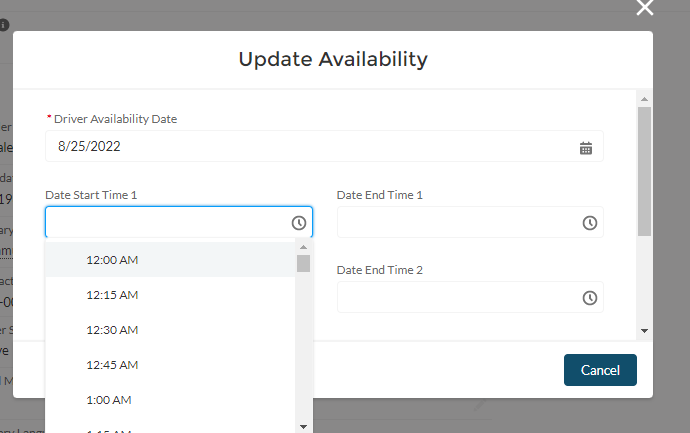Pick 12:30 AM in the dropdown

coord(112,330)
